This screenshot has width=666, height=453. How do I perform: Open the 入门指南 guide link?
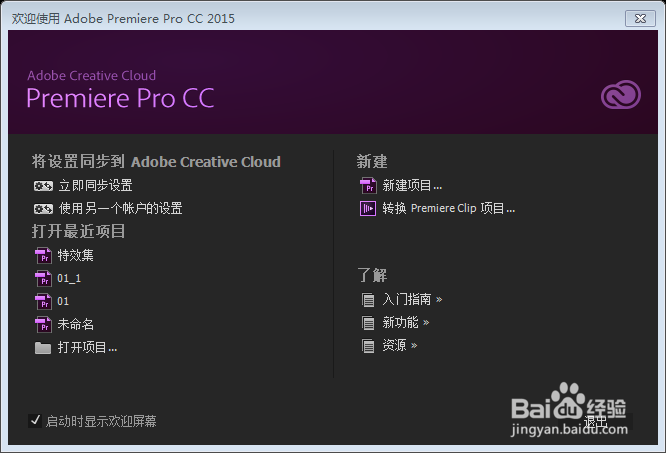[412, 299]
